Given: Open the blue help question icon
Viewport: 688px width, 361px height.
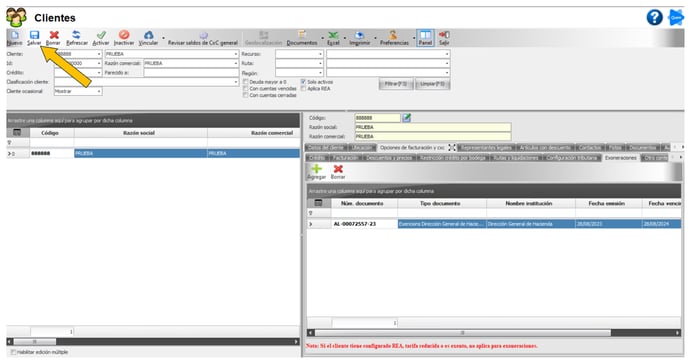Looking at the screenshot, I should [655, 18].
